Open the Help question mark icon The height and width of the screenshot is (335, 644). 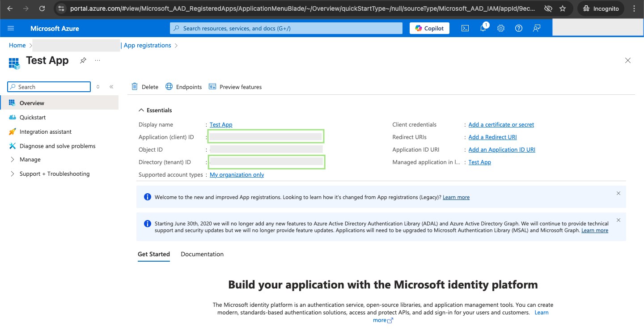tap(519, 28)
